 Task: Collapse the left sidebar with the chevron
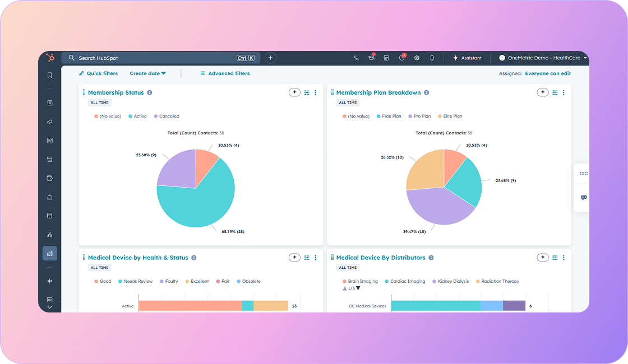pyautogui.click(x=49, y=307)
